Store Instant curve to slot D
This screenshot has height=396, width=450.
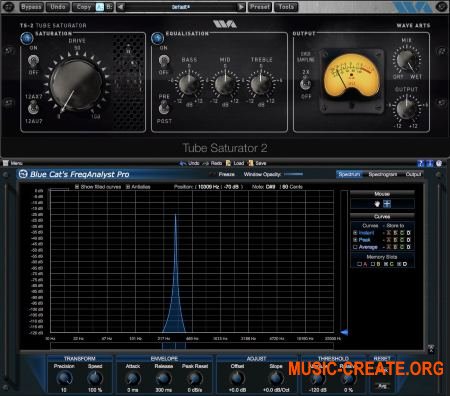(x=409, y=233)
